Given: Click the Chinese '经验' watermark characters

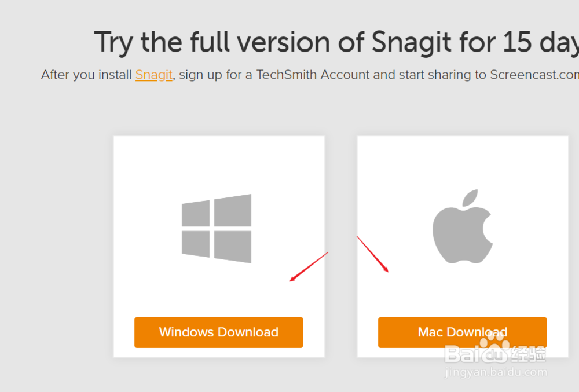Looking at the screenshot, I should [x=527, y=354].
